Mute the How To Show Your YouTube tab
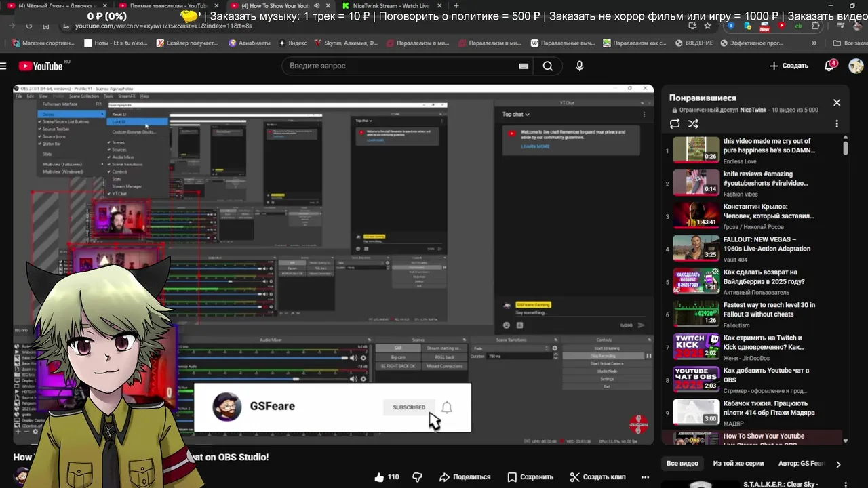Screen dimensions: 868x488 tap(316, 5)
